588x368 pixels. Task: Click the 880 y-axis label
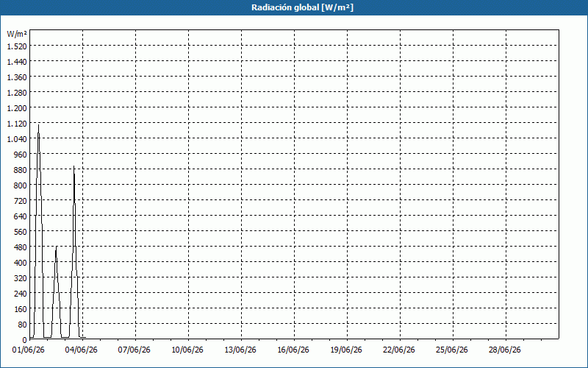21,170
